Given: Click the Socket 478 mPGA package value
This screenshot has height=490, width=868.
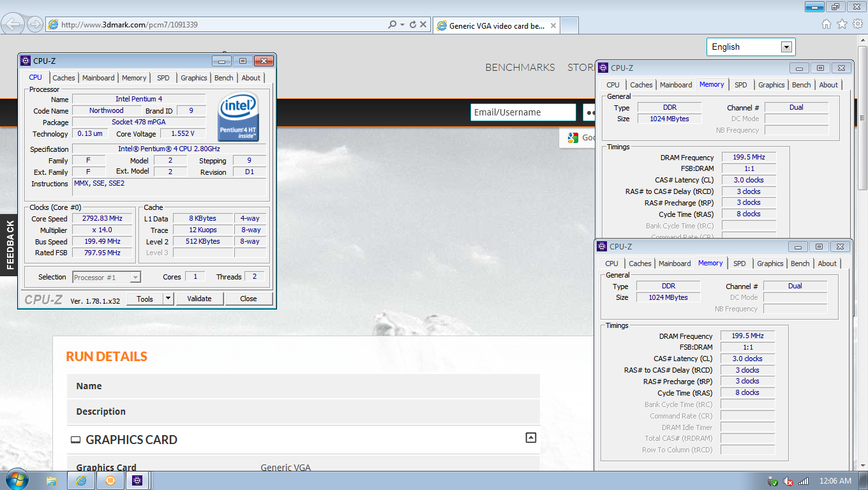Looking at the screenshot, I should click(x=139, y=122).
